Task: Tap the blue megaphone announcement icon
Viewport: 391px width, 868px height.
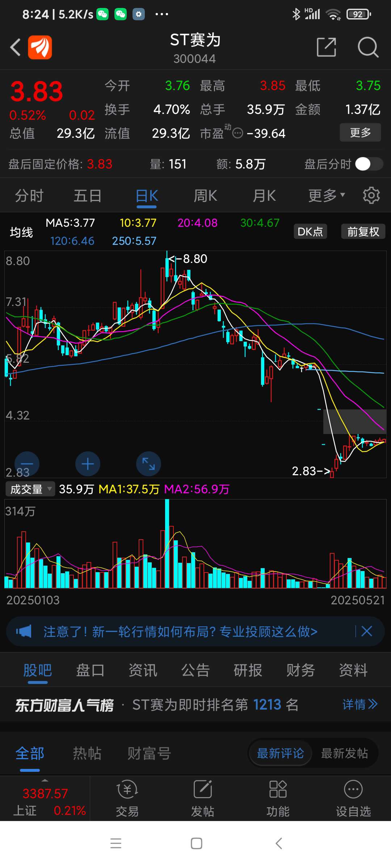Action: pos(24,631)
